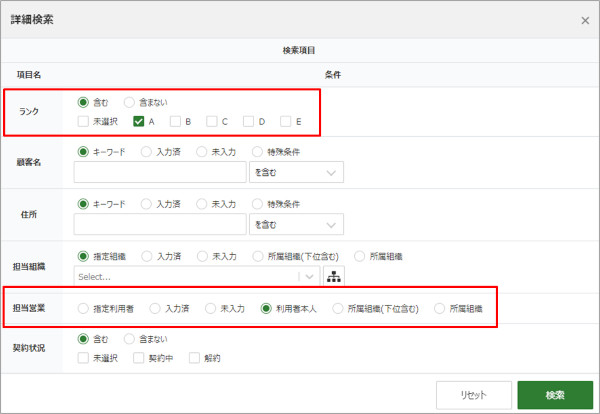Select 未入力 radio for 担当組織
This screenshot has height=414, width=600.
202,256
